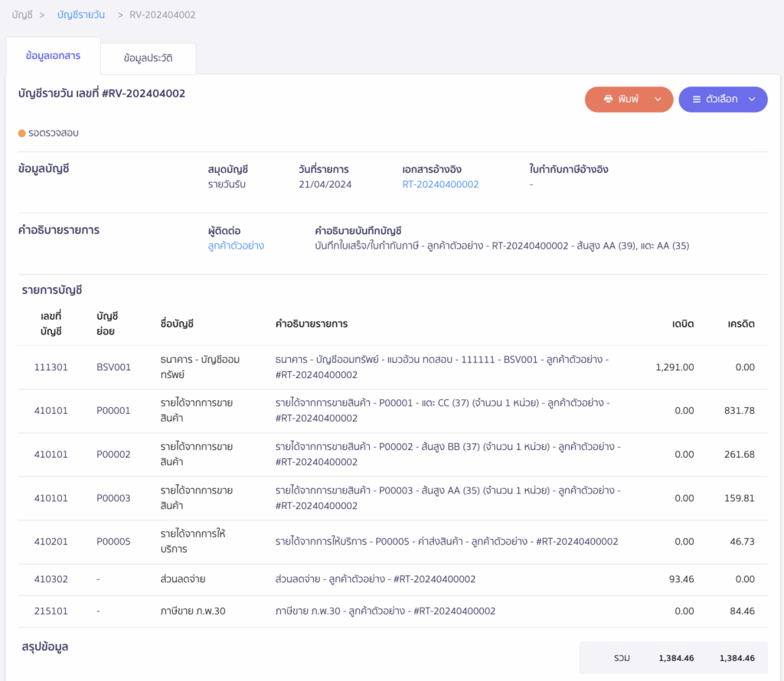Click the เครดิต column header

(741, 324)
